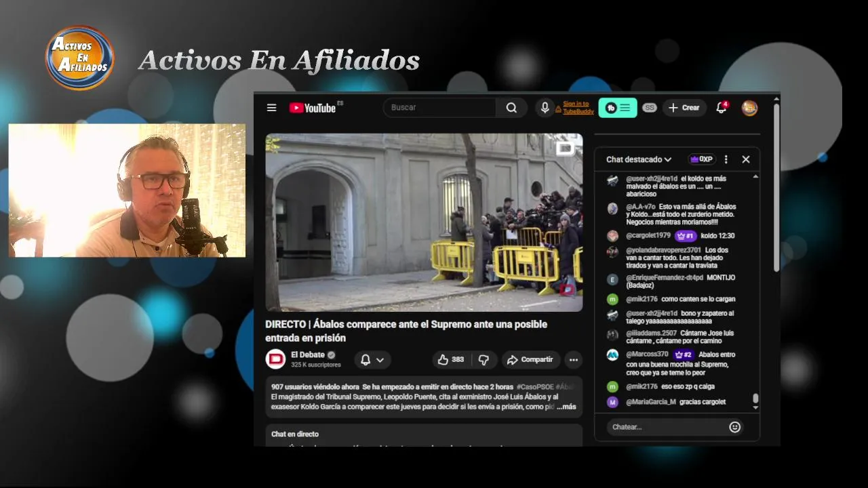
Task: Click message "como canten se lo cargan"
Action: point(698,299)
